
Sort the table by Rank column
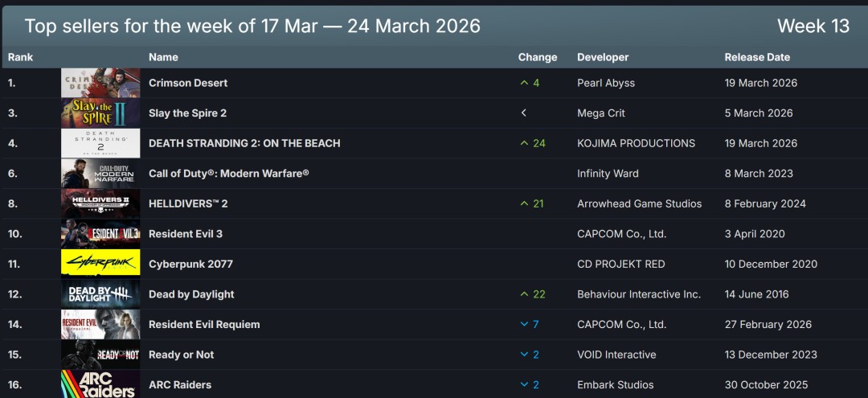20,57
